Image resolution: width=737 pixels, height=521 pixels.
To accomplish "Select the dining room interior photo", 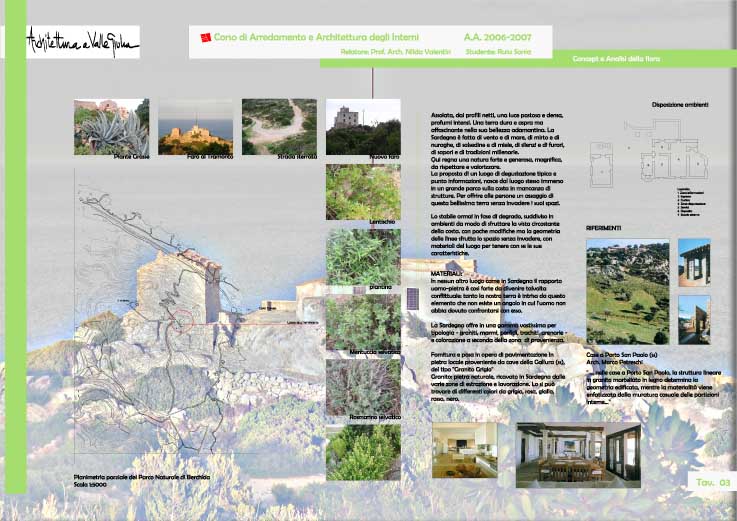I will [x=578, y=455].
